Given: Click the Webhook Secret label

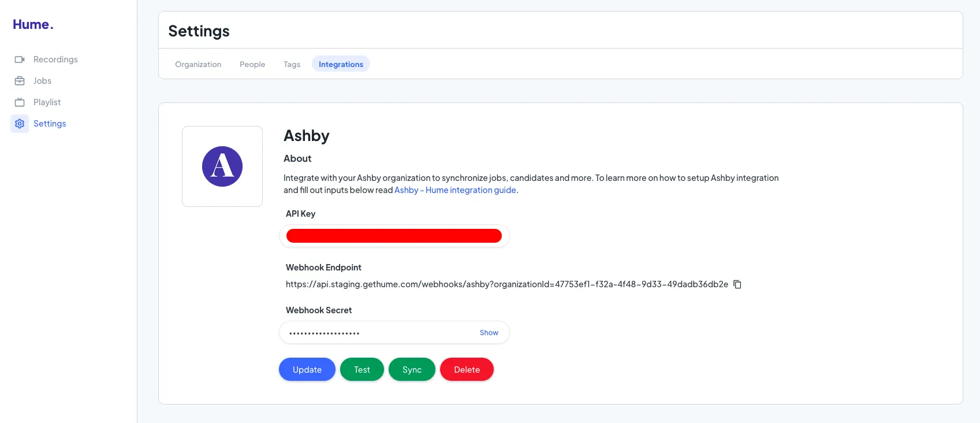Looking at the screenshot, I should 319,310.
